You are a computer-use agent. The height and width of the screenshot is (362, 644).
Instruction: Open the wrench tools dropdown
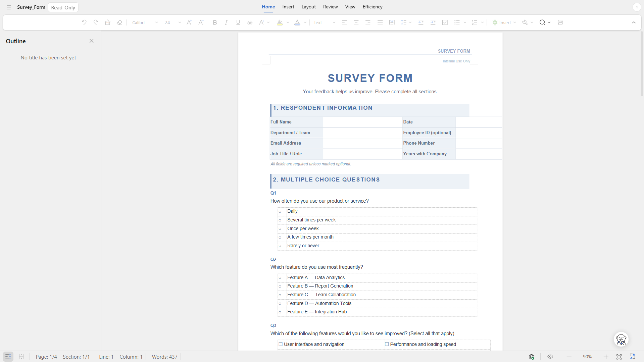[x=528, y=22]
